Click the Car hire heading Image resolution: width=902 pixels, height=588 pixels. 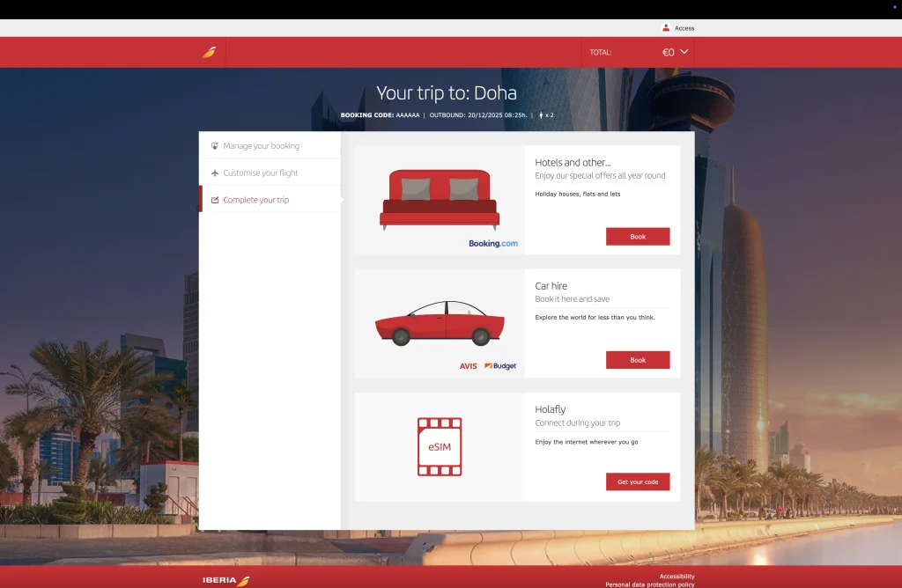551,286
